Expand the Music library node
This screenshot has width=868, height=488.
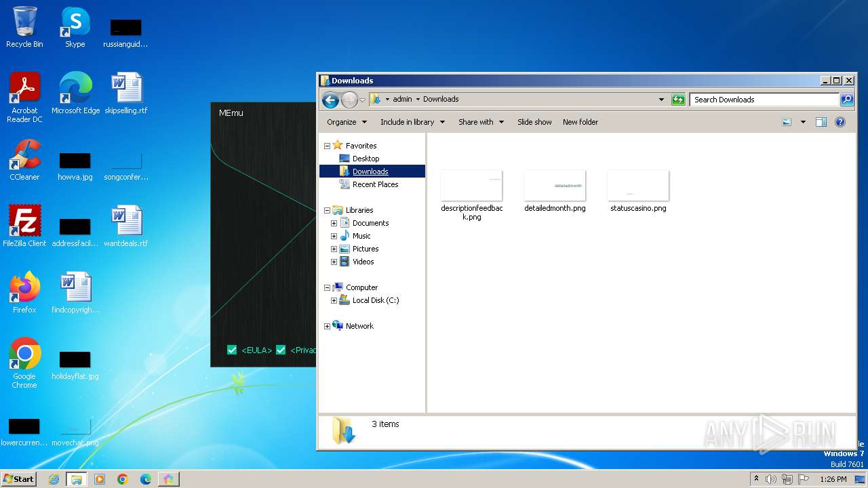click(x=334, y=236)
